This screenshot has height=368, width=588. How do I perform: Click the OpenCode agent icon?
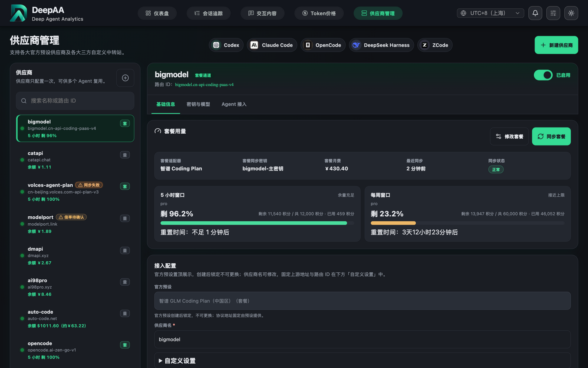[308, 45]
